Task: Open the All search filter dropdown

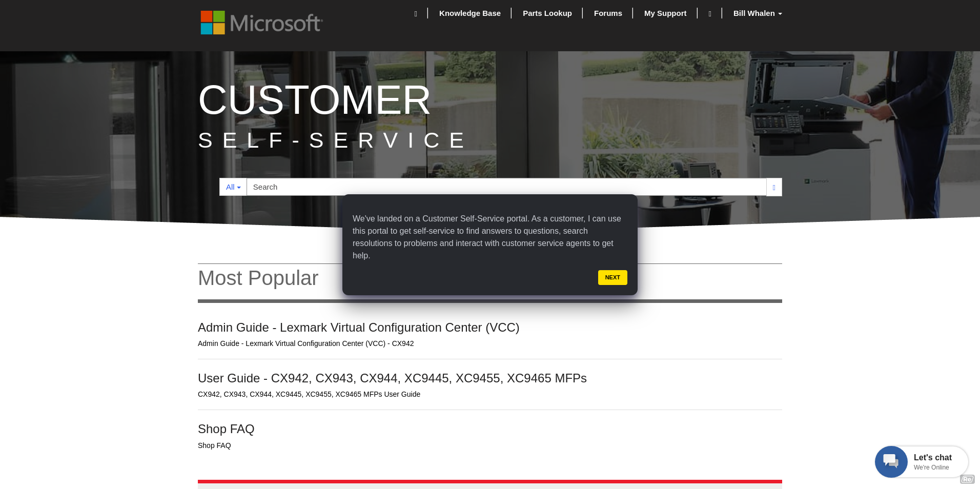Action: point(233,187)
